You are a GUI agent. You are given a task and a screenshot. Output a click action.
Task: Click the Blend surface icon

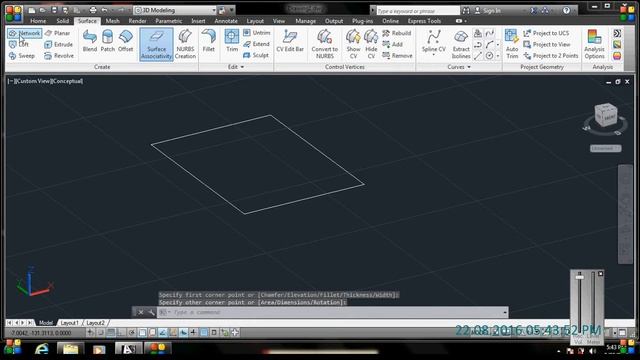click(x=90, y=41)
